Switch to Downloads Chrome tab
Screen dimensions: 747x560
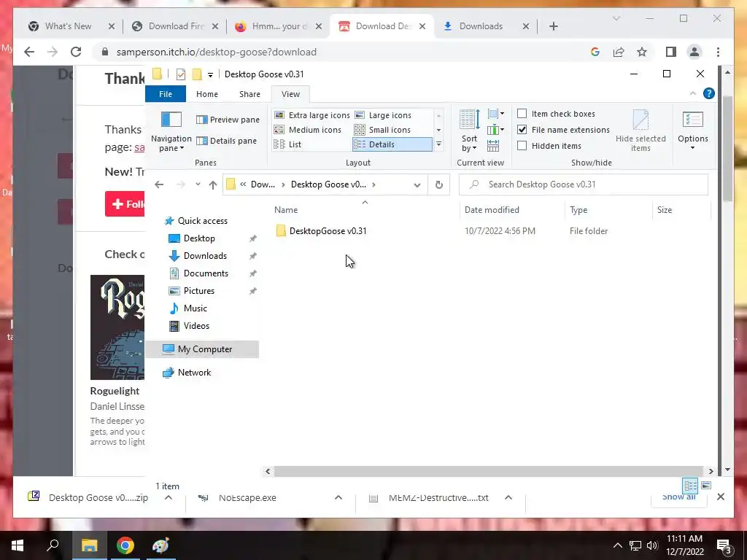coord(481,26)
